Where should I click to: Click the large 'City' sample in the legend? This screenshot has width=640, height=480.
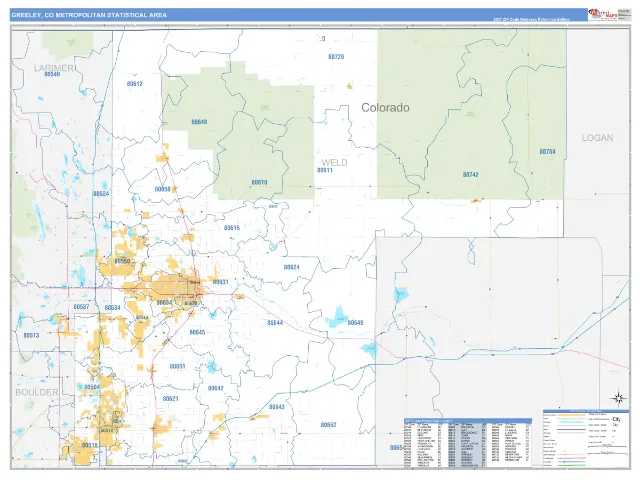616,420
